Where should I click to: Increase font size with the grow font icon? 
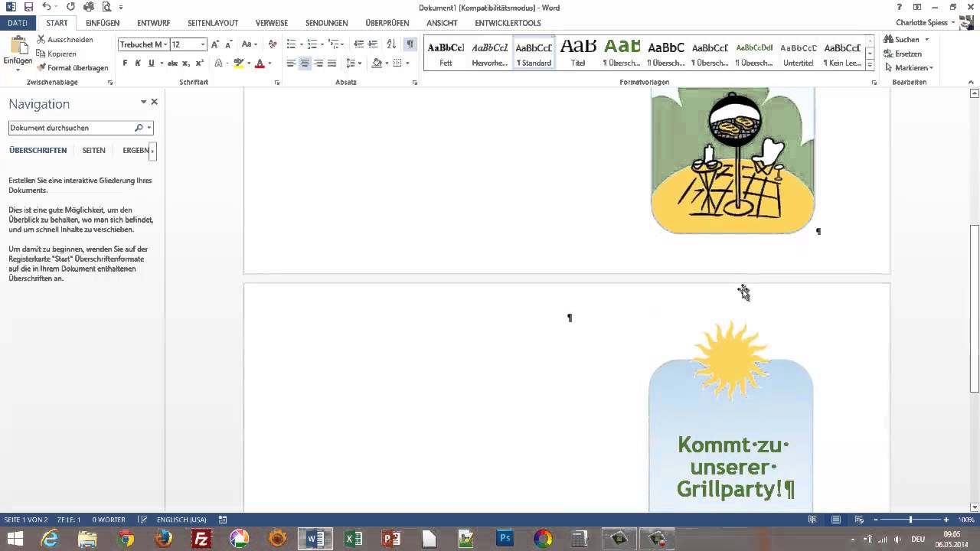[x=215, y=44]
